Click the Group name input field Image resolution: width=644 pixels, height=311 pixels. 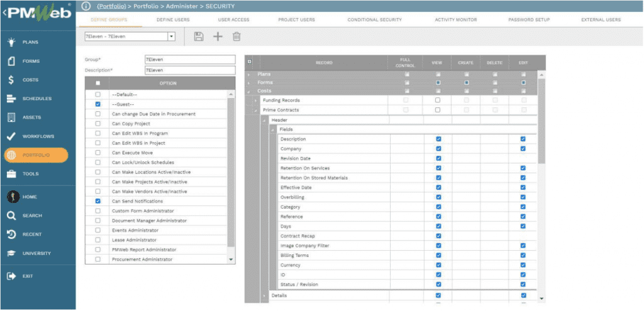point(190,60)
